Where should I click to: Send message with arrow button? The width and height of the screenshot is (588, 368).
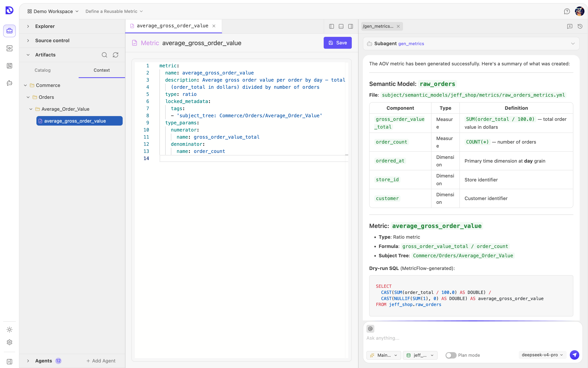[575, 355]
